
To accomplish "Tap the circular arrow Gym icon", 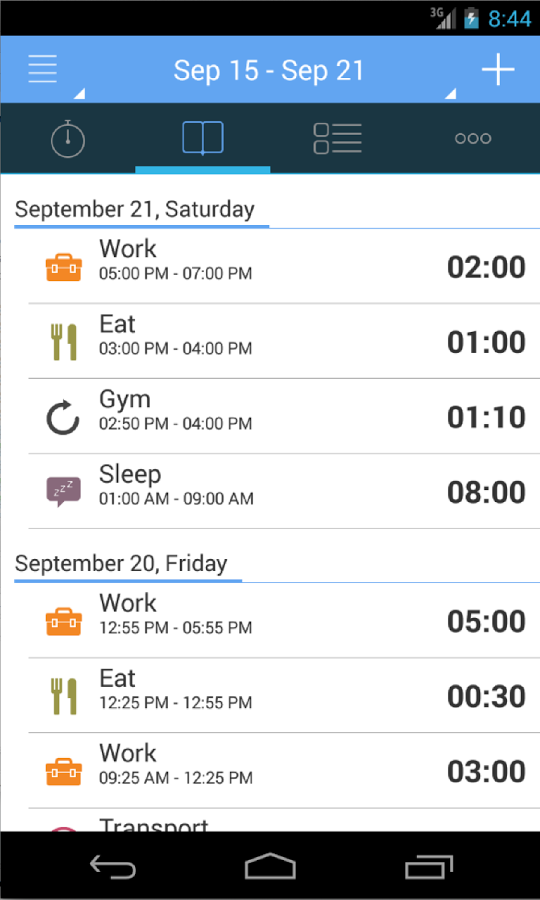I will [63, 417].
